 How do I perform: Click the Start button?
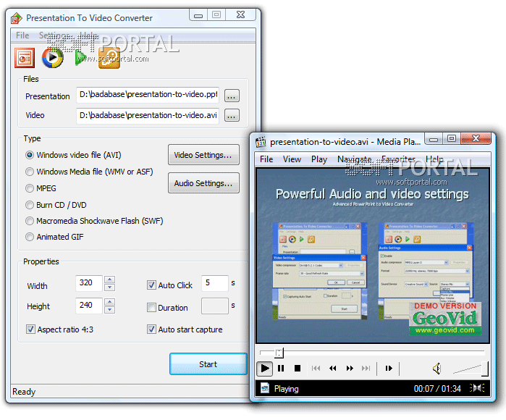click(x=208, y=364)
